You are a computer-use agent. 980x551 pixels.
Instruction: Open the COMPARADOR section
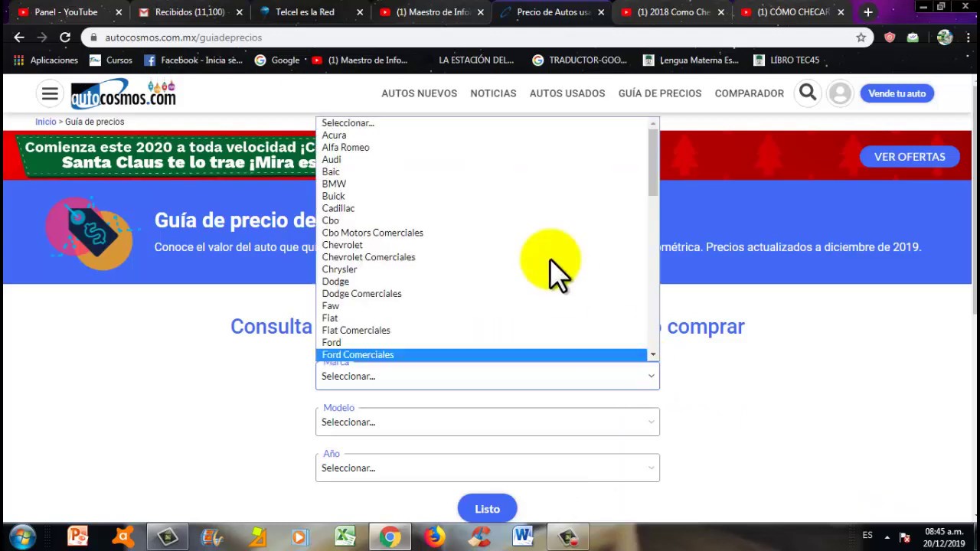(x=750, y=93)
